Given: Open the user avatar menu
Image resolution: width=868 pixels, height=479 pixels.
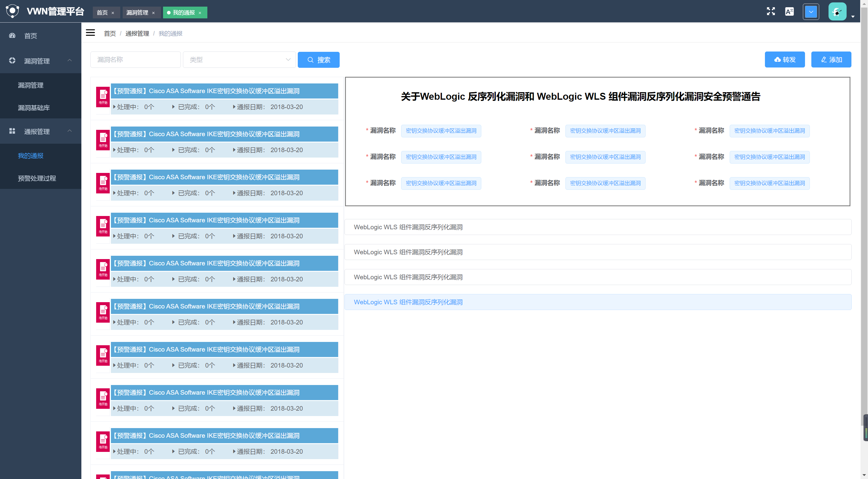Looking at the screenshot, I should tap(837, 12).
